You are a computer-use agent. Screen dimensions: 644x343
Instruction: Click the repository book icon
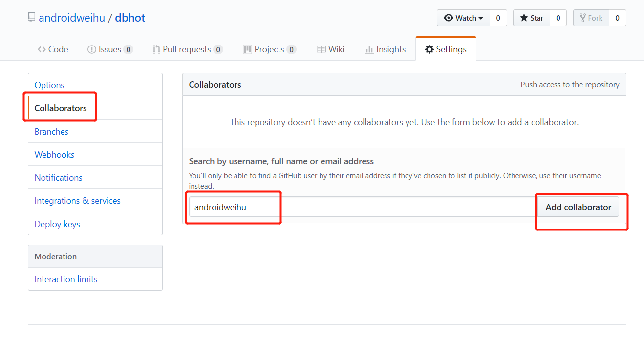click(32, 18)
